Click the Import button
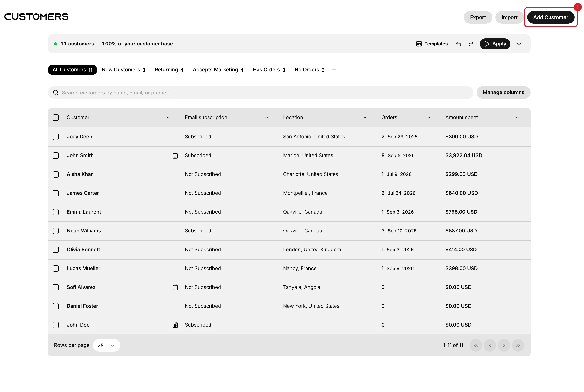The height and width of the screenshot is (392, 584). 509,17
